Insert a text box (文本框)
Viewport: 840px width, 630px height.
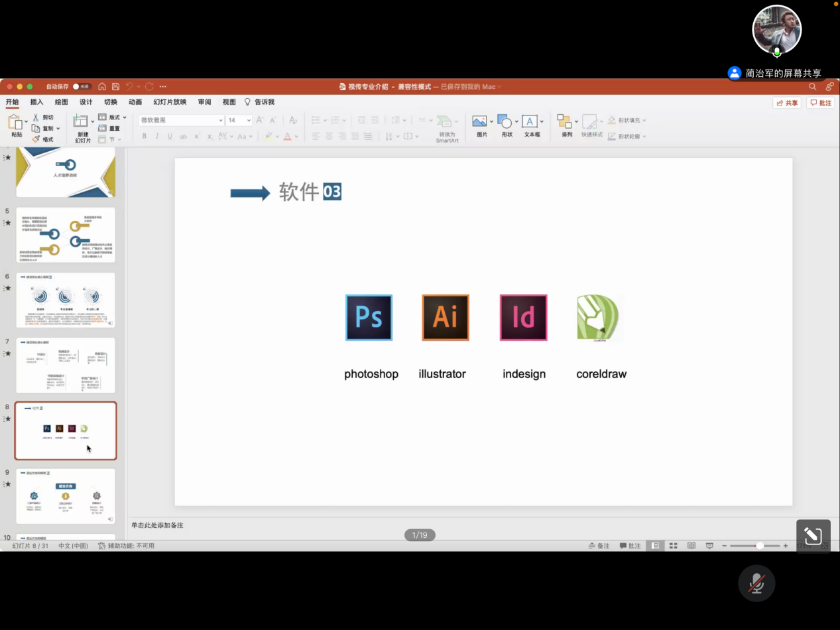pos(530,121)
